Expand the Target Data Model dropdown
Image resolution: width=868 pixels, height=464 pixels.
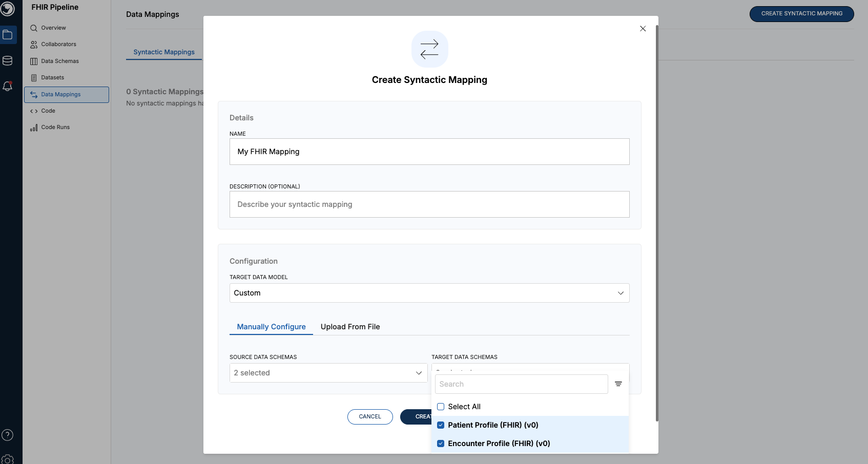tap(429, 293)
